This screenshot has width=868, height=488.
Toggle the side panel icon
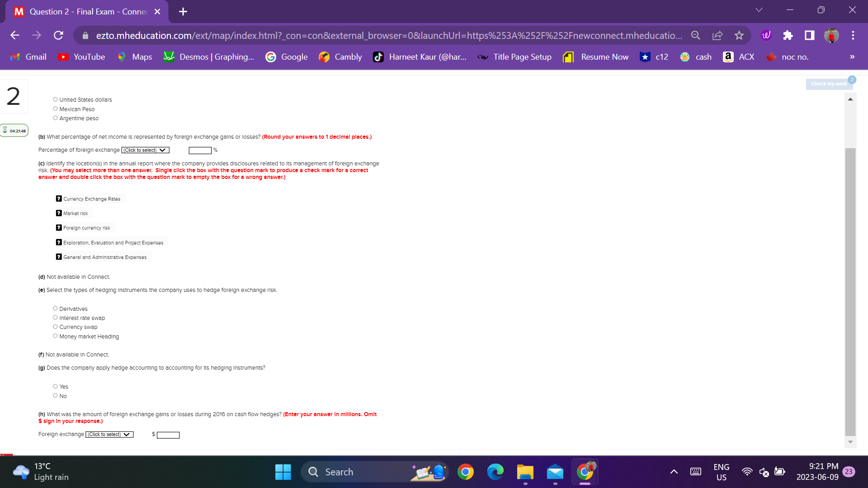[x=809, y=35]
